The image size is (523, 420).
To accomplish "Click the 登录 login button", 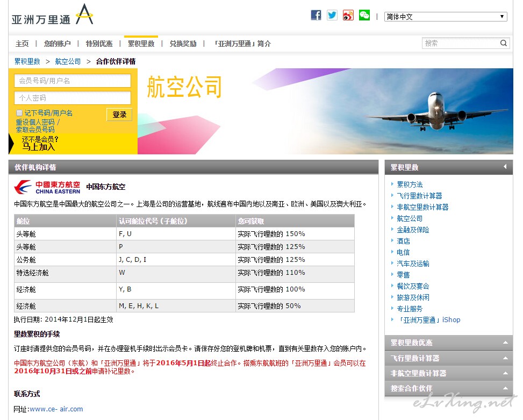I will [119, 115].
